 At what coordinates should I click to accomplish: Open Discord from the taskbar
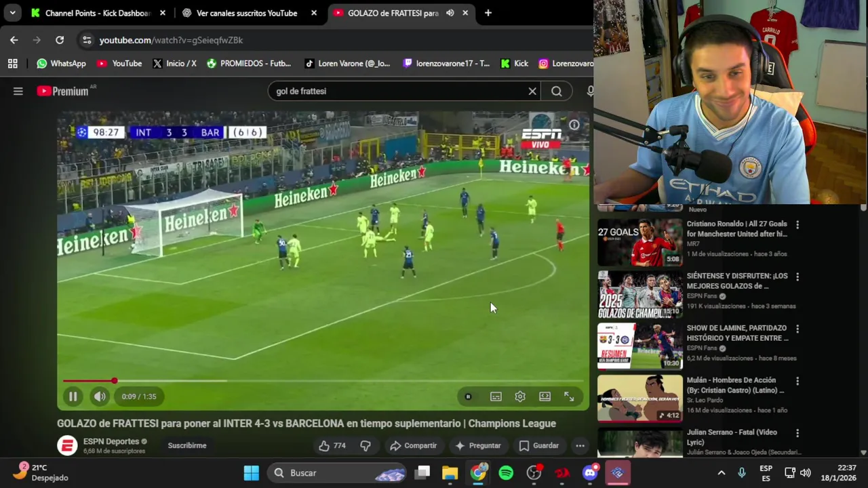[x=590, y=472]
